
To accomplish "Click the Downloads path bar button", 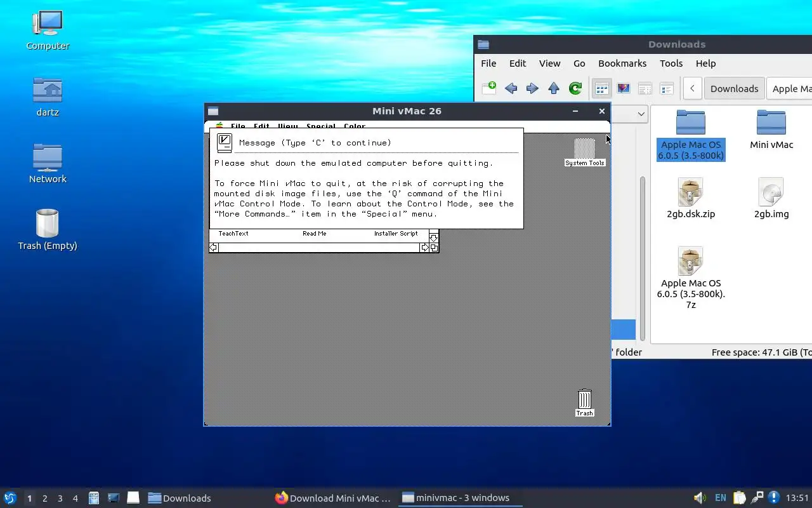I will coord(734,88).
